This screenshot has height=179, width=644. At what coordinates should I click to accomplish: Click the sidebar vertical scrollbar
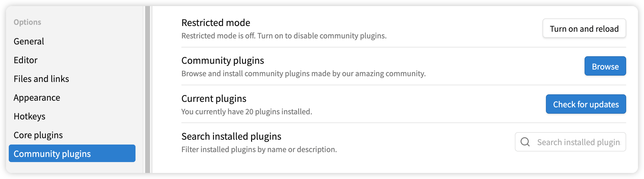pyautogui.click(x=148, y=89)
